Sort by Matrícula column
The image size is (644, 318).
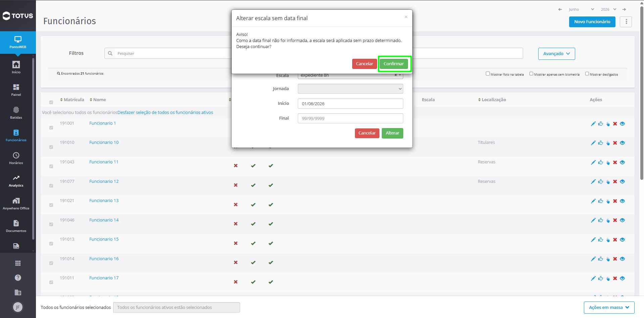[72, 100]
